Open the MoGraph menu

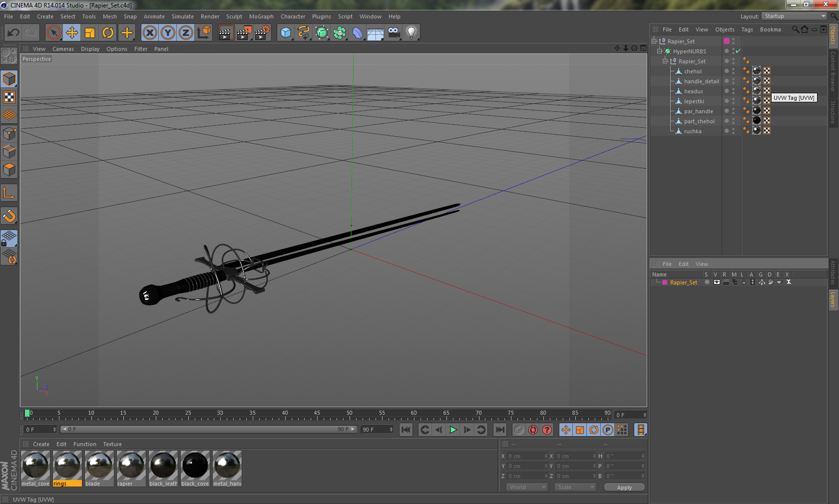coord(261,16)
